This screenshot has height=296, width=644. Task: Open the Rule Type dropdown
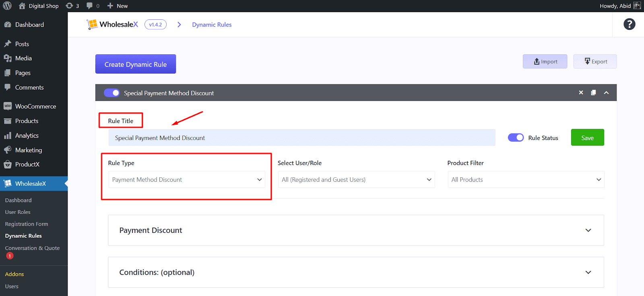pos(187,179)
